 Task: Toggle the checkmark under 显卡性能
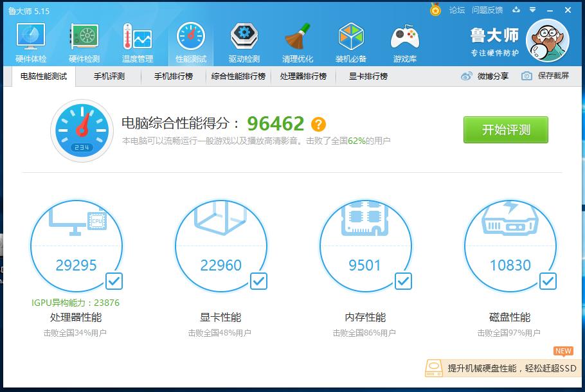[258, 281]
